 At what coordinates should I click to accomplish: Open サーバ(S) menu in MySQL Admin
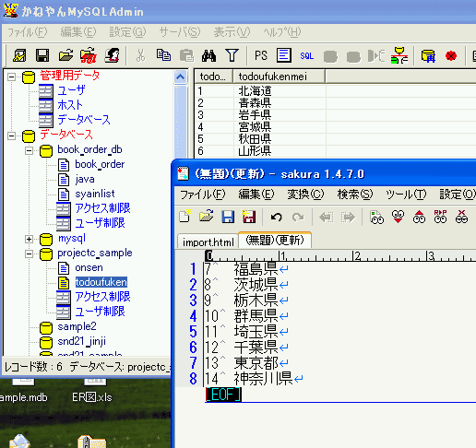click(180, 32)
